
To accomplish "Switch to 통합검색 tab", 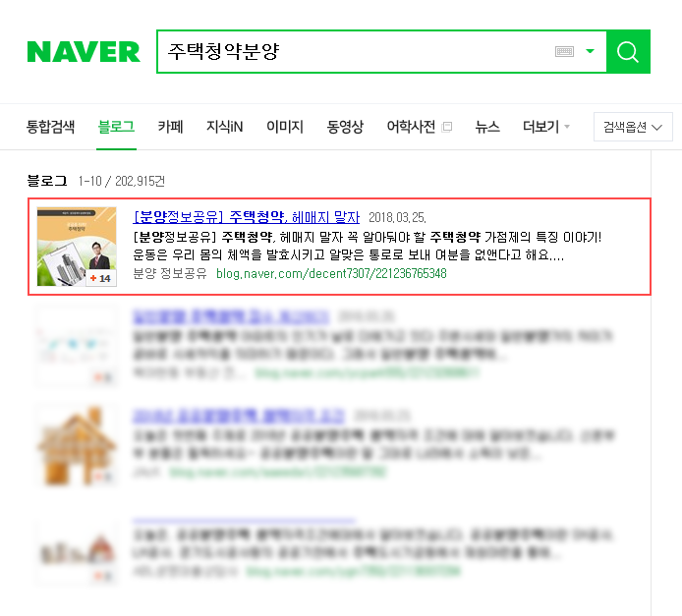I will (x=50, y=127).
